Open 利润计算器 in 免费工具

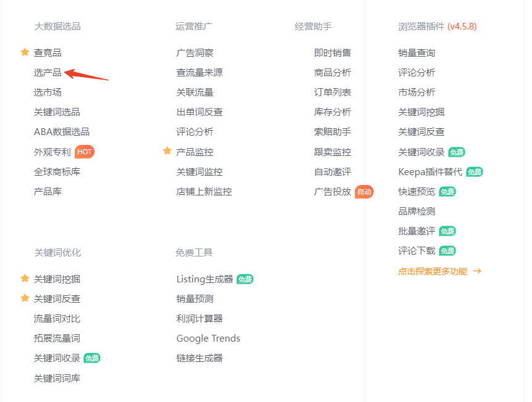pyautogui.click(x=199, y=318)
